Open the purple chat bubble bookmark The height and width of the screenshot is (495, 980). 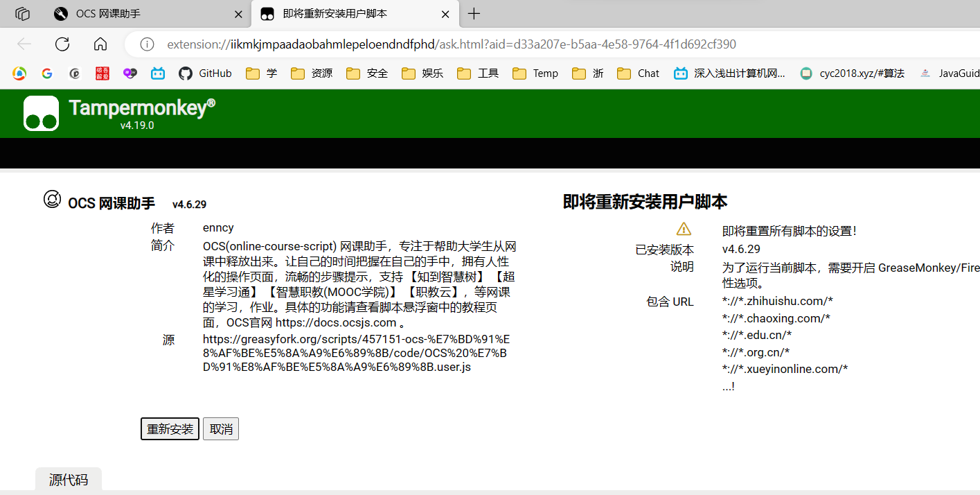[x=130, y=73]
